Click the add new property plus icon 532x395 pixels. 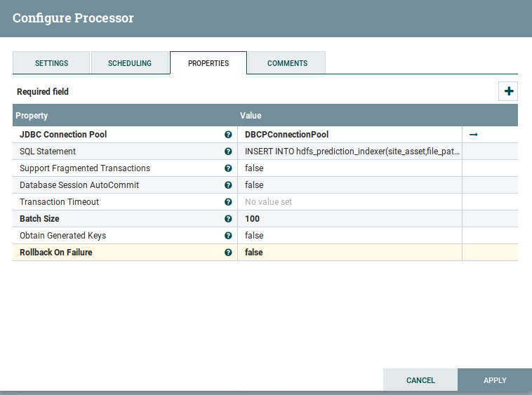[x=508, y=91]
